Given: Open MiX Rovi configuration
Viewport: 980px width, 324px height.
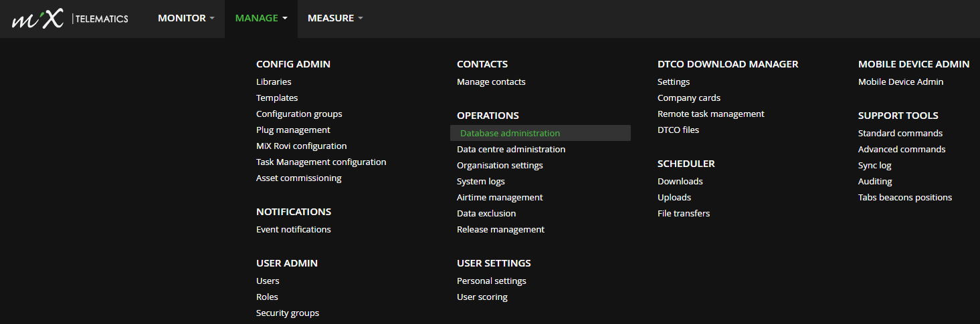Looking at the screenshot, I should click(x=301, y=146).
